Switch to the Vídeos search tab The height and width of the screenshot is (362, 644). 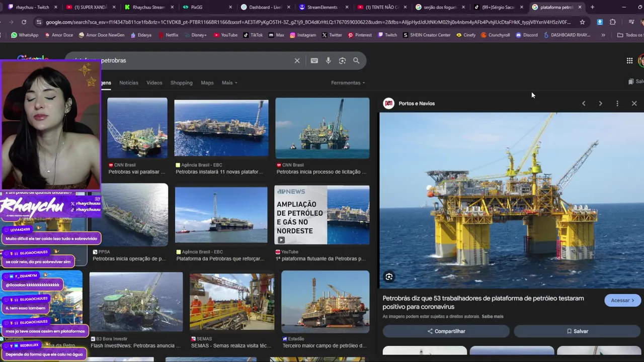click(x=154, y=82)
